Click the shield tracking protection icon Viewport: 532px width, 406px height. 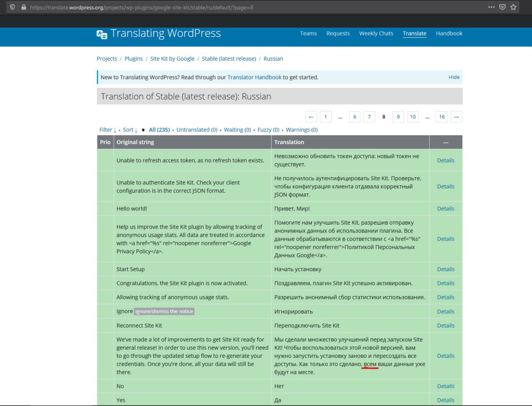coord(12,7)
